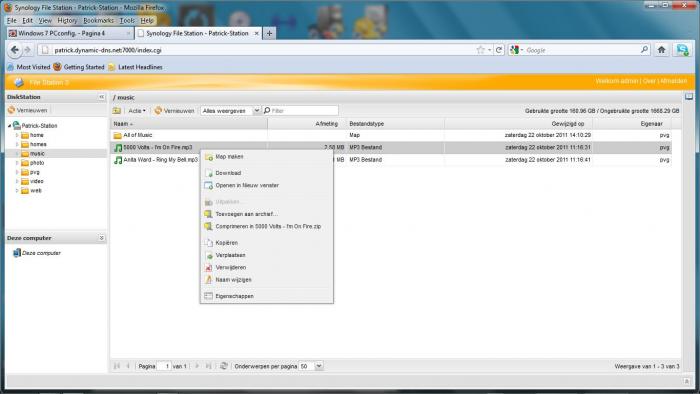Open a new browser tab with plus
The image size is (700, 394).
(269, 33)
